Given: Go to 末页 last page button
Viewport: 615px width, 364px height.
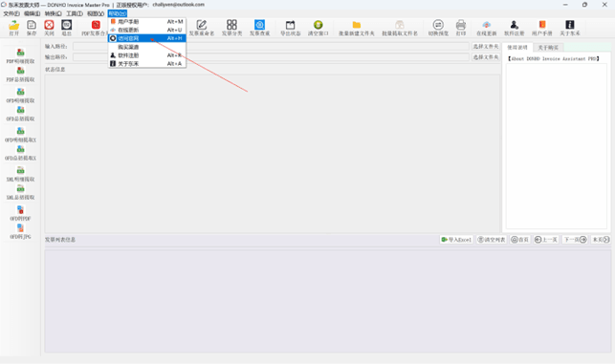Looking at the screenshot, I should 601,240.
